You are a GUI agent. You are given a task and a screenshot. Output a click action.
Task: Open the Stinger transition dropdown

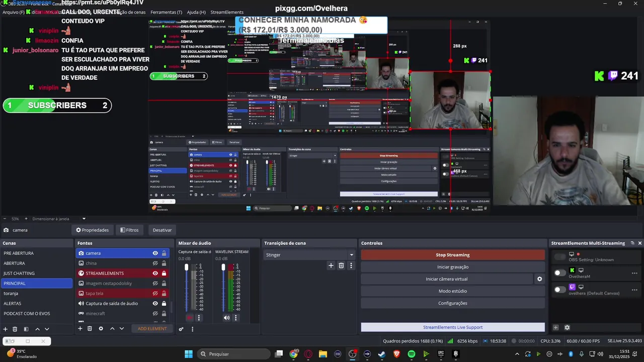[309, 255]
